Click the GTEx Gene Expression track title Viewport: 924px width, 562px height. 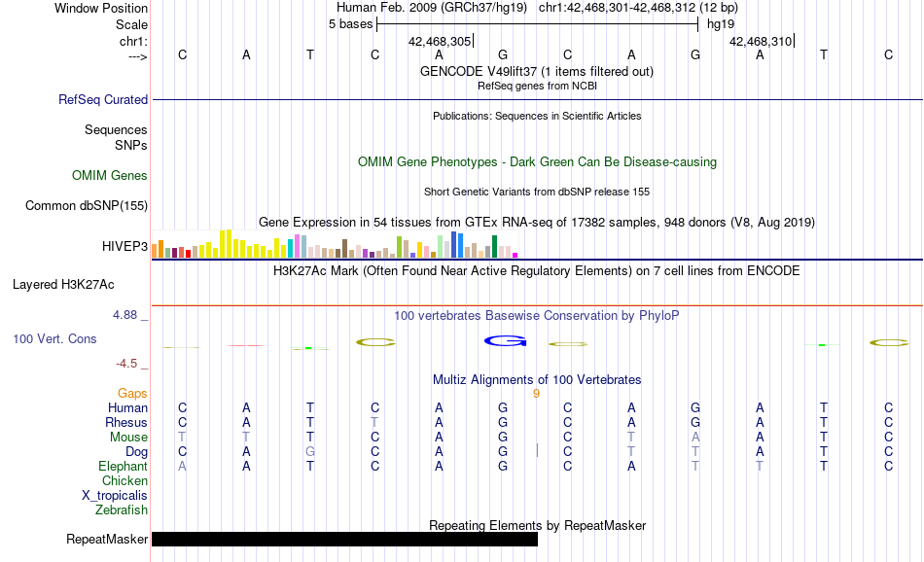pyautogui.click(x=537, y=222)
